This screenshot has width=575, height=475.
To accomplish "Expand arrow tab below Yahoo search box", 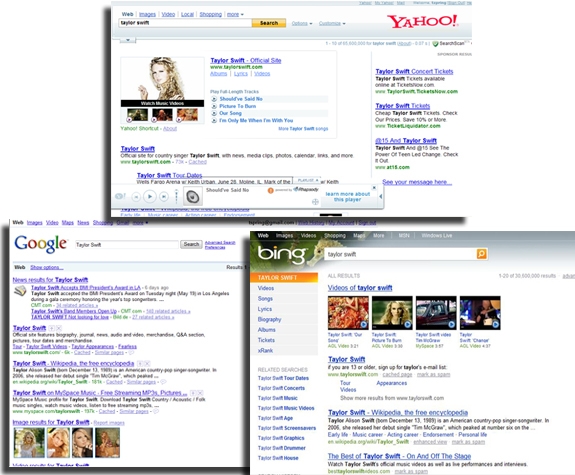I will 128,40.
